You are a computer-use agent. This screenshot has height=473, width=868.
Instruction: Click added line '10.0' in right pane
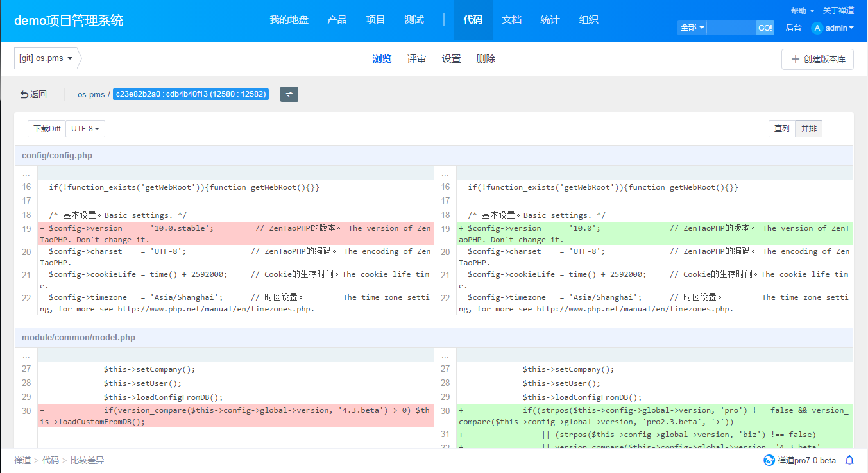(655, 234)
